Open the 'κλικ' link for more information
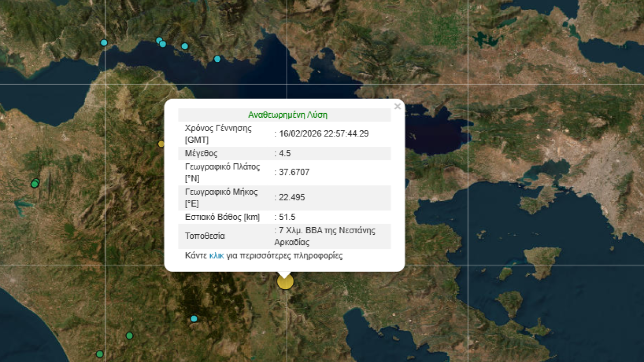 point(216,255)
